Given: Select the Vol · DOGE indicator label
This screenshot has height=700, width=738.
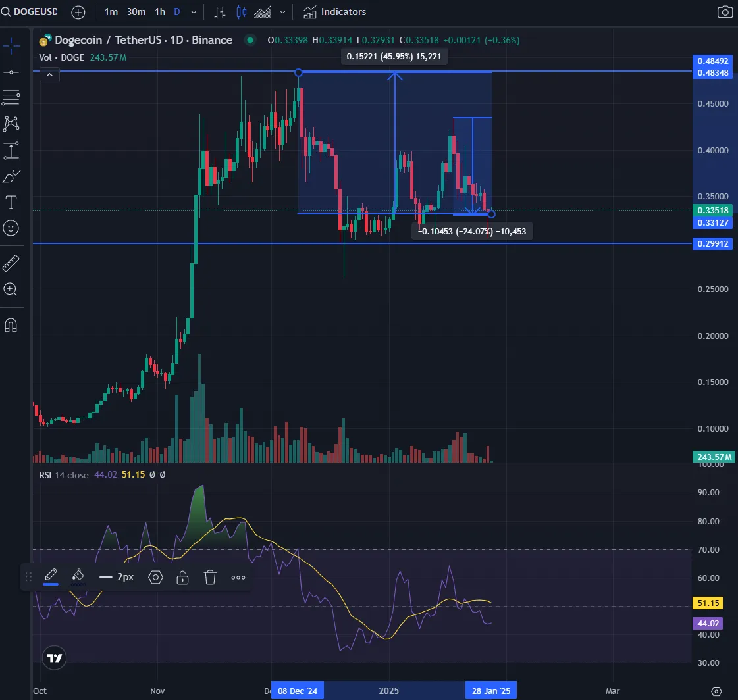Looking at the screenshot, I should point(62,57).
